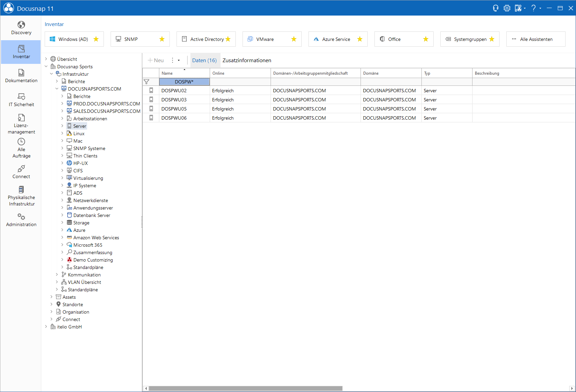
Task: Open the Administration module
Action: click(x=21, y=220)
